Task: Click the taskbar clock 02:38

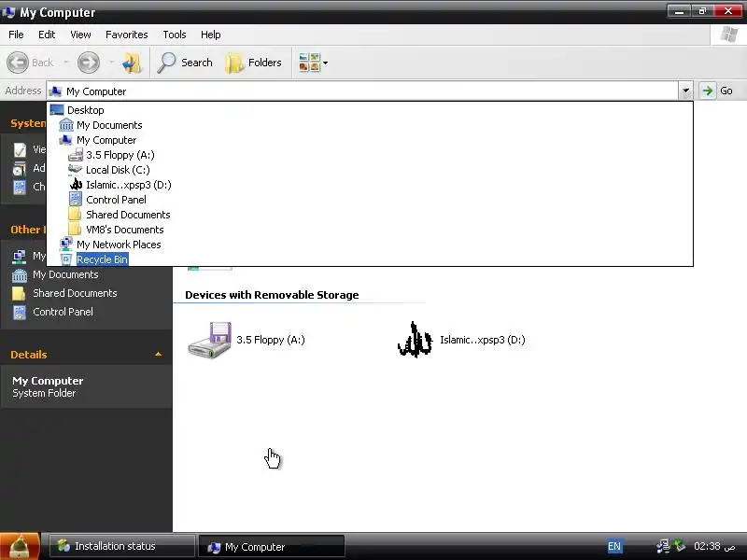Action: pos(714,546)
